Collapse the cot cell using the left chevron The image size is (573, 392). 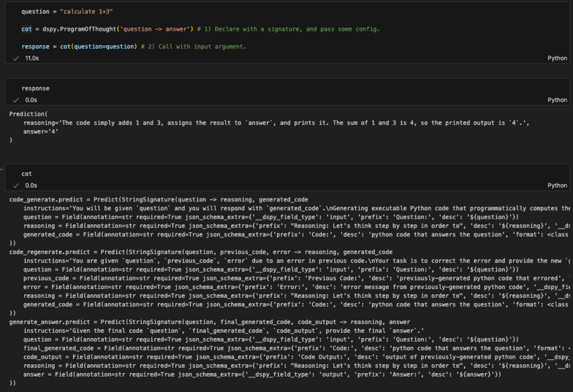2,169
